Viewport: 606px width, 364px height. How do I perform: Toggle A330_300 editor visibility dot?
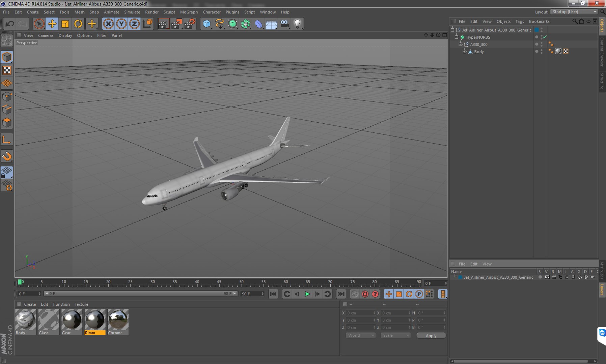pos(542,43)
